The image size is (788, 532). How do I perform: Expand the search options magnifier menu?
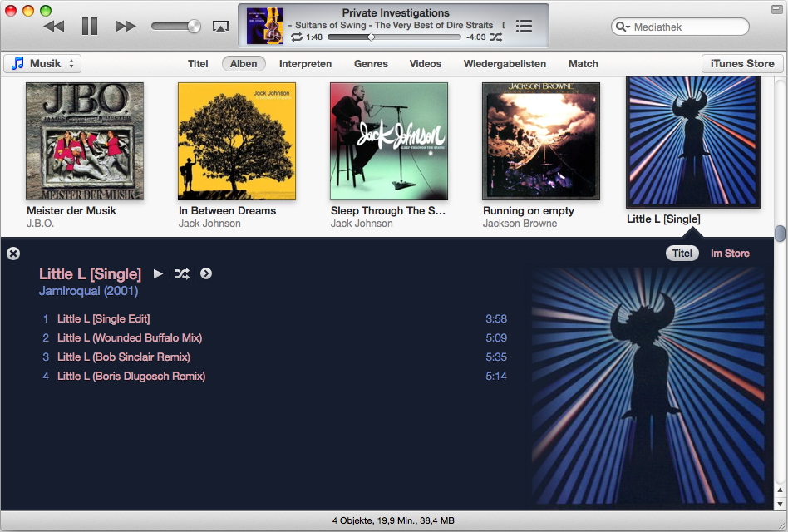(x=622, y=27)
